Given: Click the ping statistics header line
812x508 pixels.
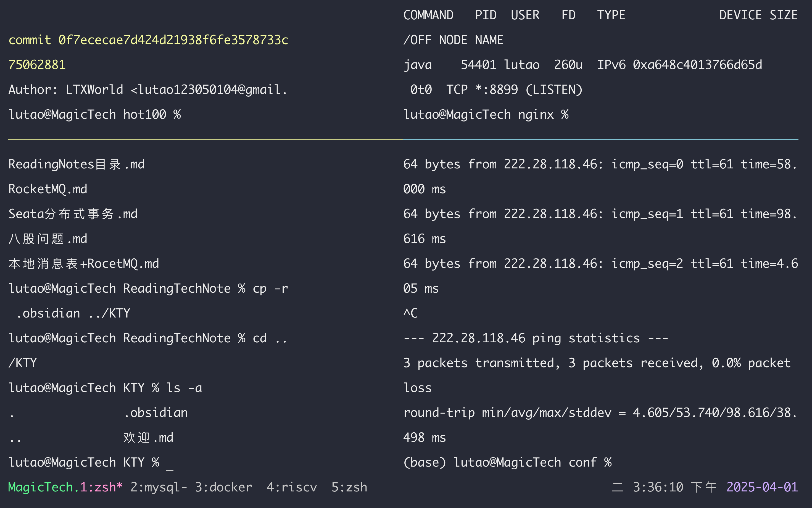Looking at the screenshot, I should [x=536, y=338].
